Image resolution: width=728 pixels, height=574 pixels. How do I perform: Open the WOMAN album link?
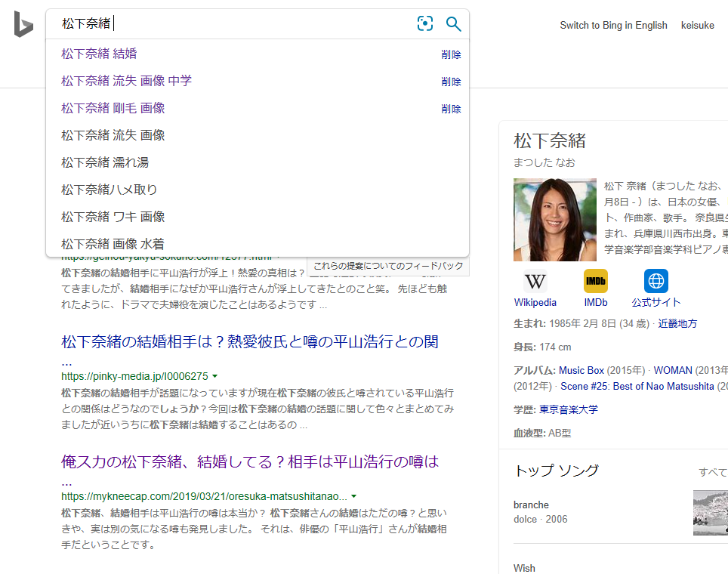673,371
